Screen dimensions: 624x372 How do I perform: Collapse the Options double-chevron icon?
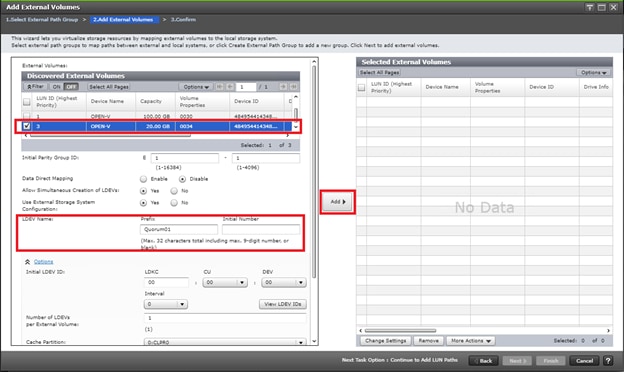click(27, 262)
